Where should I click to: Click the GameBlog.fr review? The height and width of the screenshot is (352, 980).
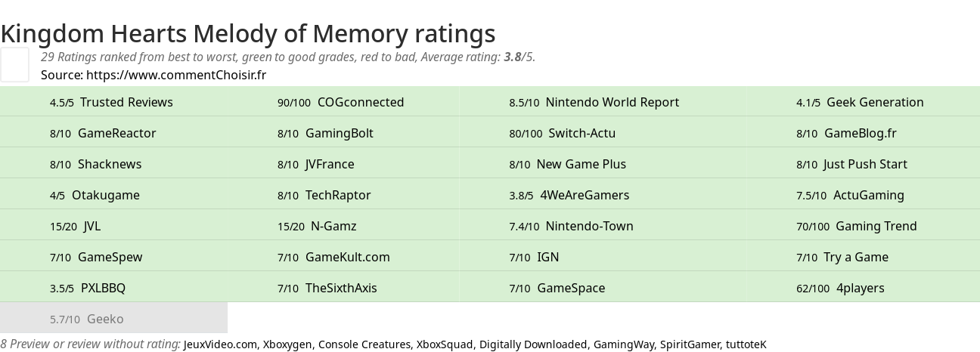click(860, 133)
